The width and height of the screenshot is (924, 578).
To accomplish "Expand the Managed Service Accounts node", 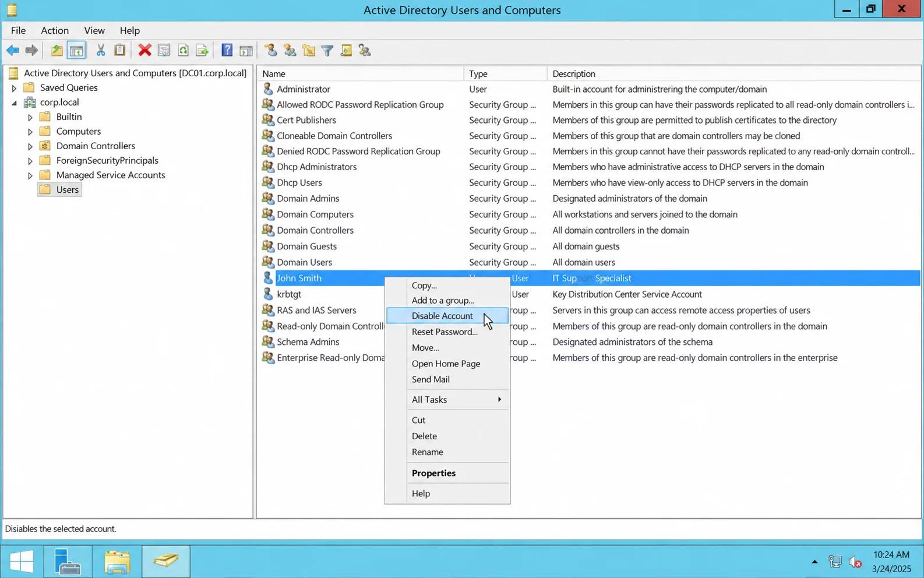I will click(30, 175).
